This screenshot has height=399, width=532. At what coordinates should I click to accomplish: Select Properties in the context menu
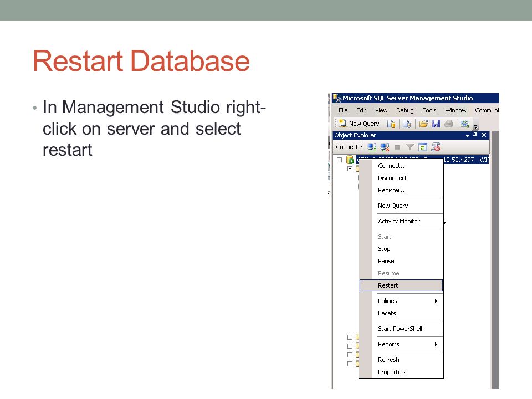coord(401,372)
